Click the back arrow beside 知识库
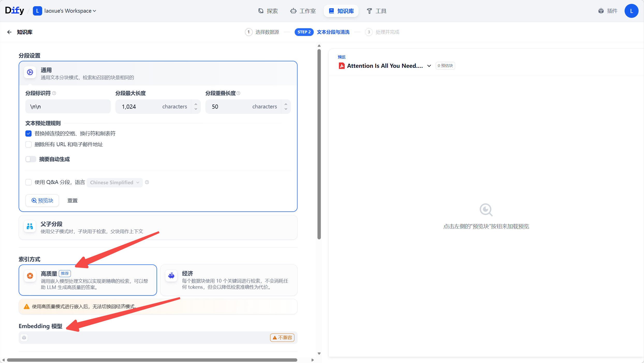 pos(9,32)
